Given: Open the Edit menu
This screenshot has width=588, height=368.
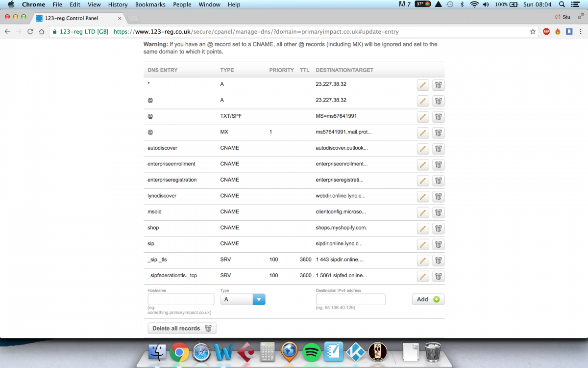Looking at the screenshot, I should pos(75,4).
